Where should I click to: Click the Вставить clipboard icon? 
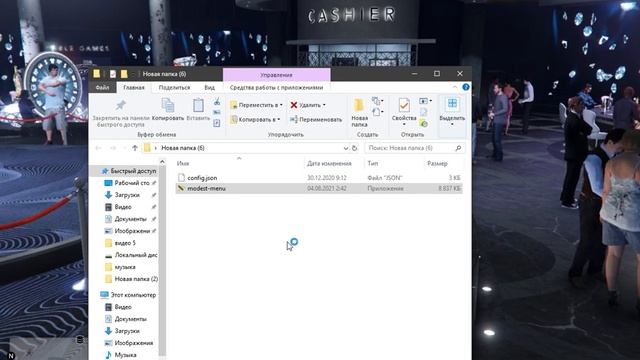tap(198, 105)
